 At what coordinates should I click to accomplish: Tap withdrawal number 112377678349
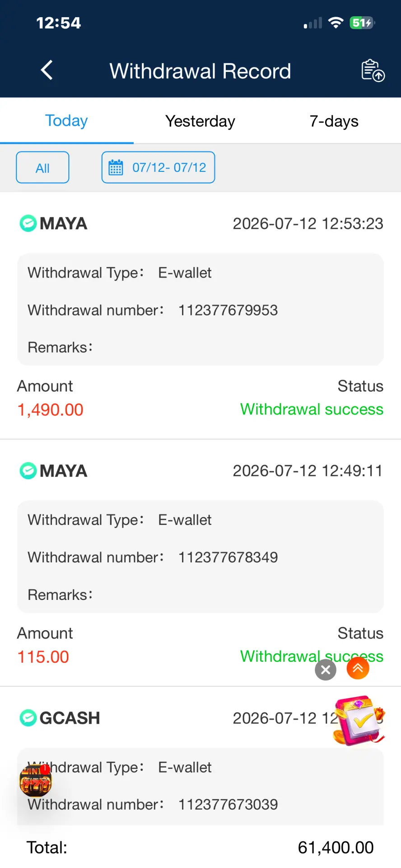(x=228, y=557)
